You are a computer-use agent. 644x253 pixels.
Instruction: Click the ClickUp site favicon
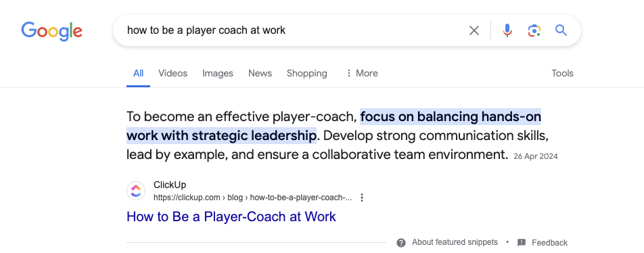pos(136,191)
